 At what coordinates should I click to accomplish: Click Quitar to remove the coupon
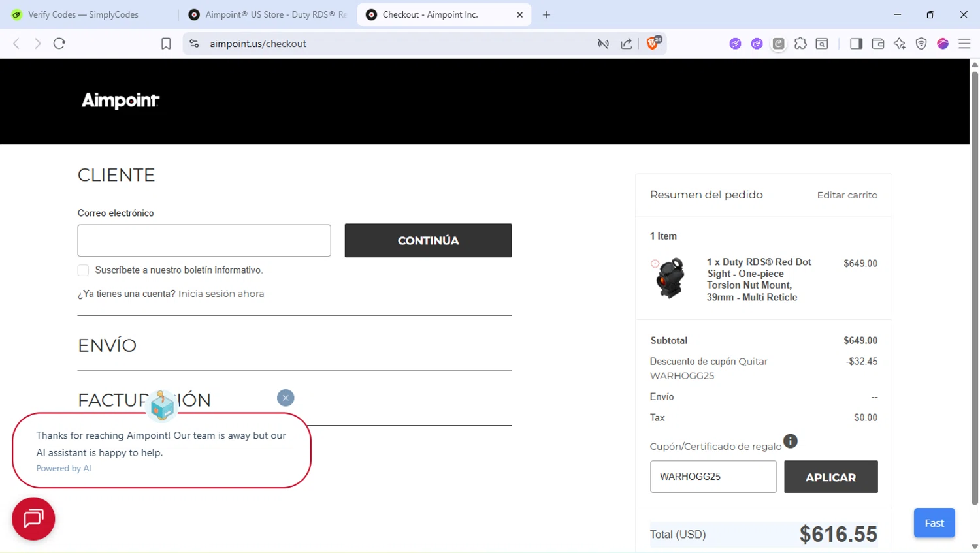[x=753, y=362]
